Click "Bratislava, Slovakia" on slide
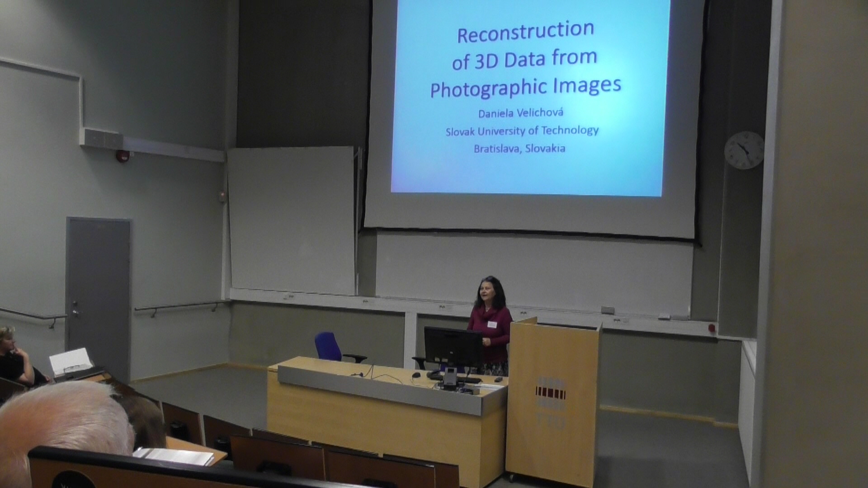868x488 pixels. pyautogui.click(x=519, y=148)
